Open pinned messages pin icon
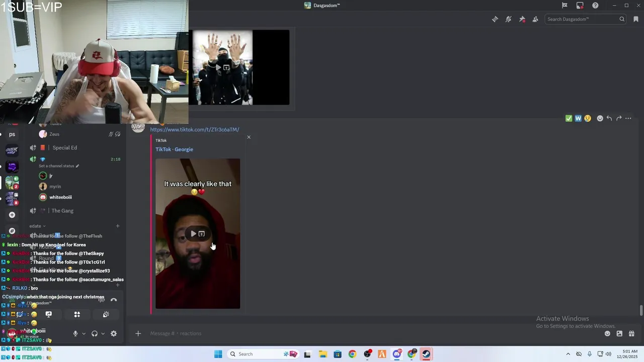Image resolution: width=644 pixels, height=362 pixels. point(522,19)
